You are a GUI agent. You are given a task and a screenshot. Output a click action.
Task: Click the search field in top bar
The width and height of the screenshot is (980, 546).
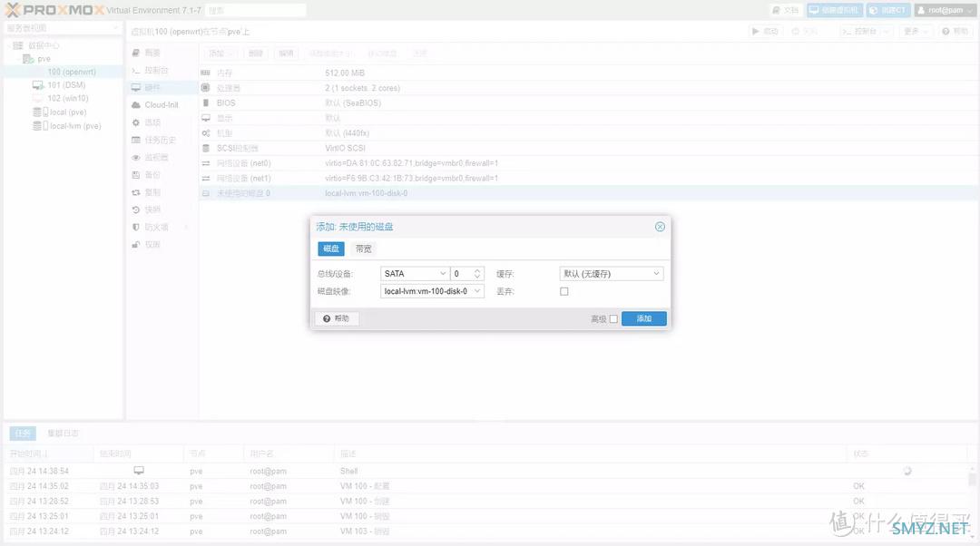click(256, 10)
